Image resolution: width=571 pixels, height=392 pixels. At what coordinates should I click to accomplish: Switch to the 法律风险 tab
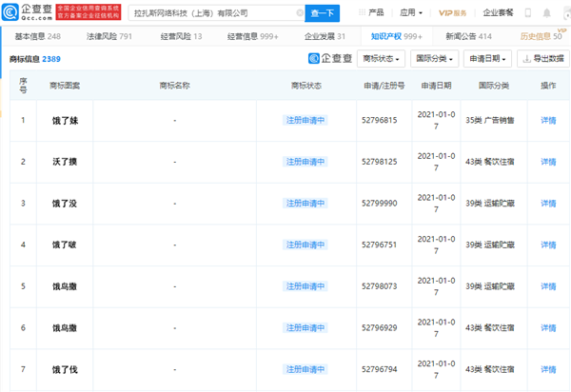tap(108, 36)
